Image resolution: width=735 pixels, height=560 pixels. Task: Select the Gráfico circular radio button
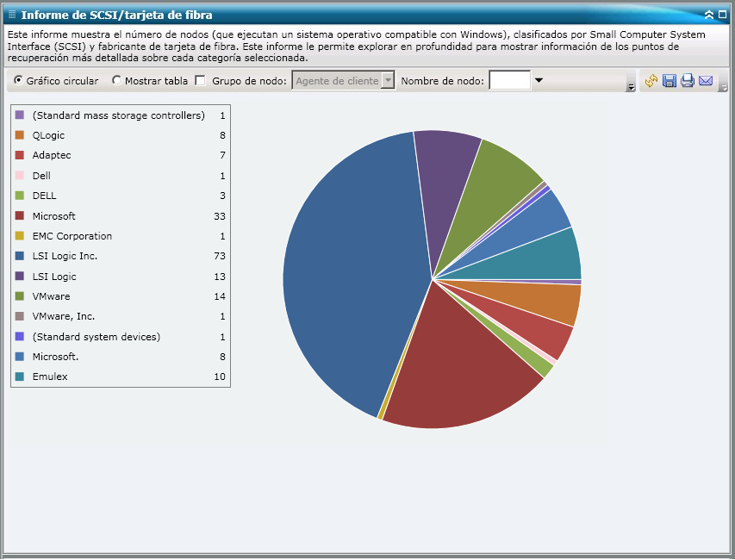point(17,79)
